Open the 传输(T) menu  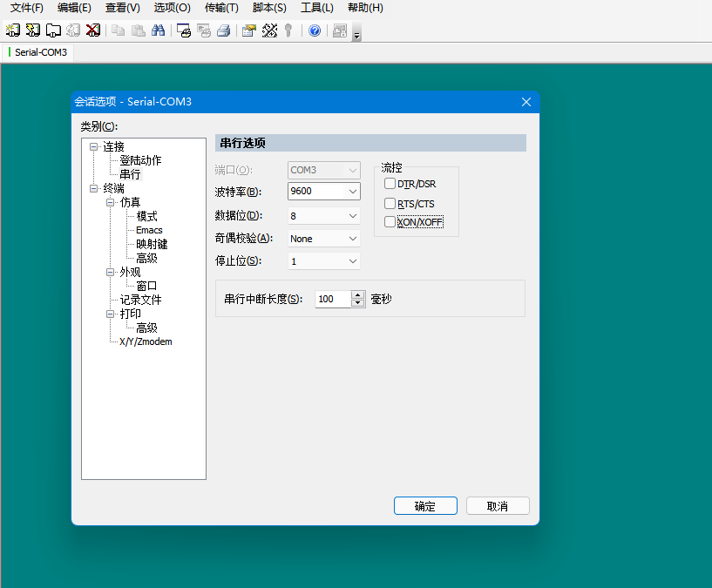pos(221,8)
